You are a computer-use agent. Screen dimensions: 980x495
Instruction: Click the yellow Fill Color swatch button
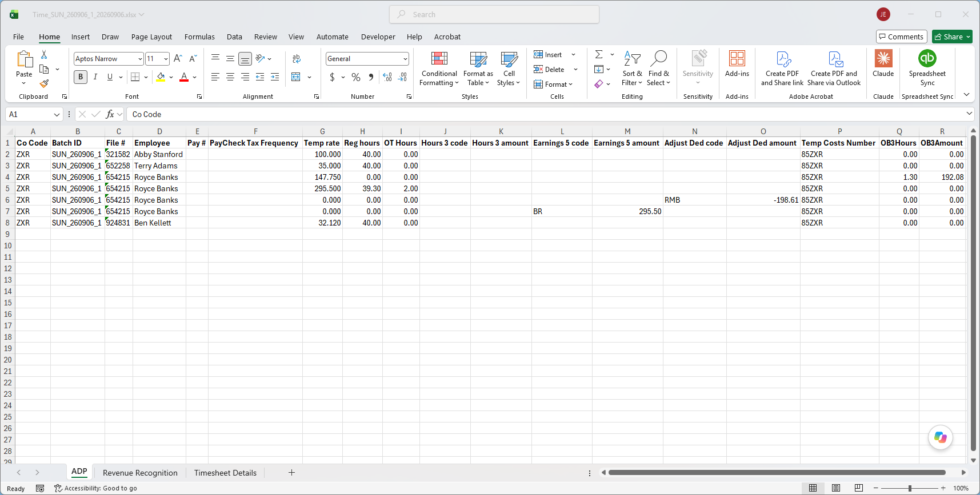click(161, 77)
